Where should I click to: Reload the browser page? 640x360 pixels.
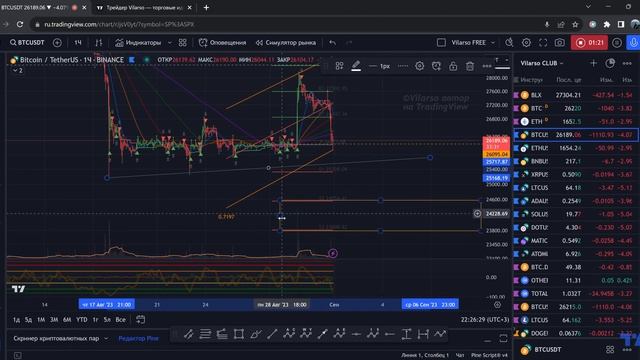[x=20, y=24]
